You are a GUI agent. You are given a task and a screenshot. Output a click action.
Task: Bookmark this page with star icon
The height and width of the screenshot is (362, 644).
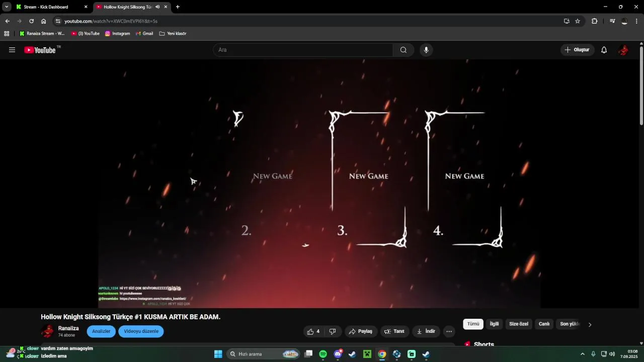[578, 21]
